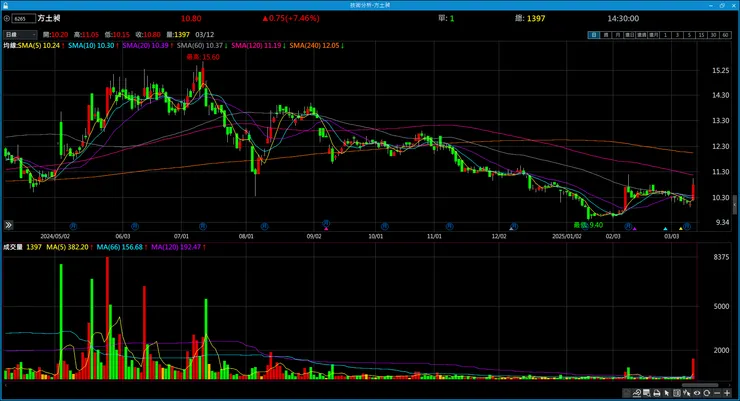The image size is (740, 401).
Task: Click the purple triangle marker after 02/03
Action: coord(634,229)
